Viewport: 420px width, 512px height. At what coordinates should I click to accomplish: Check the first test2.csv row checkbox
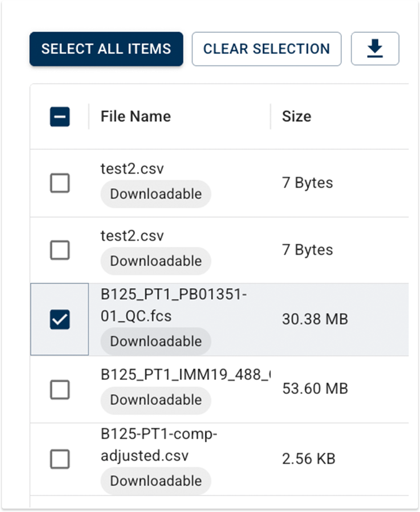click(x=60, y=183)
